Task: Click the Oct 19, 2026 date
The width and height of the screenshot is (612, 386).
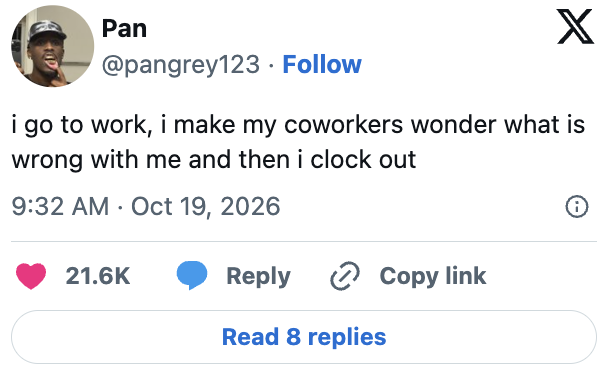Action: tap(206, 206)
